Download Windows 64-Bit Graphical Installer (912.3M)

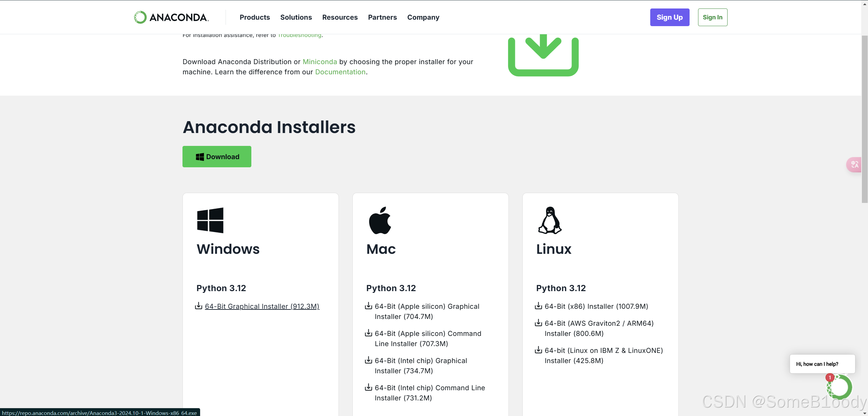point(262,306)
